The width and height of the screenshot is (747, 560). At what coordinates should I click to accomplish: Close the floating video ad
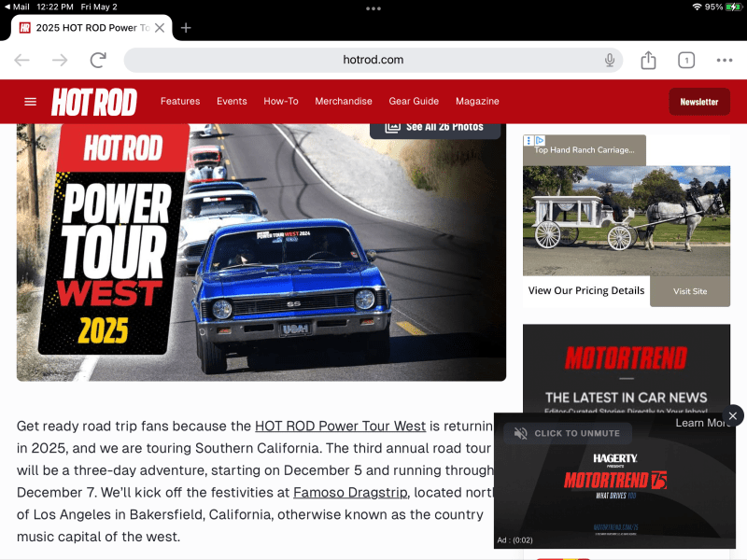pos(733,415)
